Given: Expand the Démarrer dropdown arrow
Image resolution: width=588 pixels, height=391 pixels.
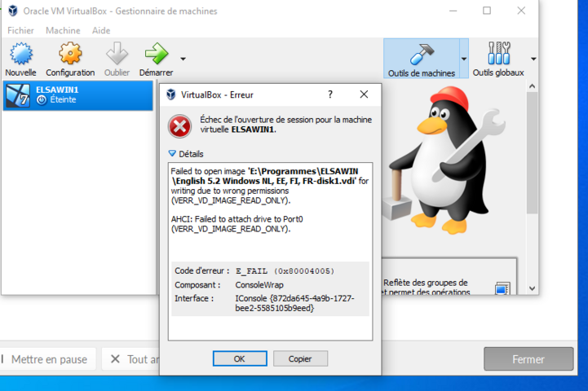Looking at the screenshot, I should point(183,59).
